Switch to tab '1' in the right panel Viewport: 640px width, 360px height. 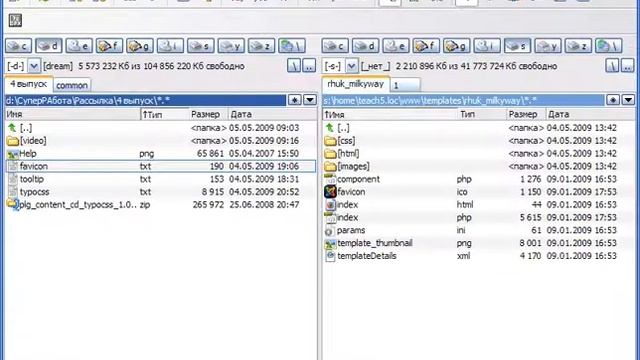(405, 85)
